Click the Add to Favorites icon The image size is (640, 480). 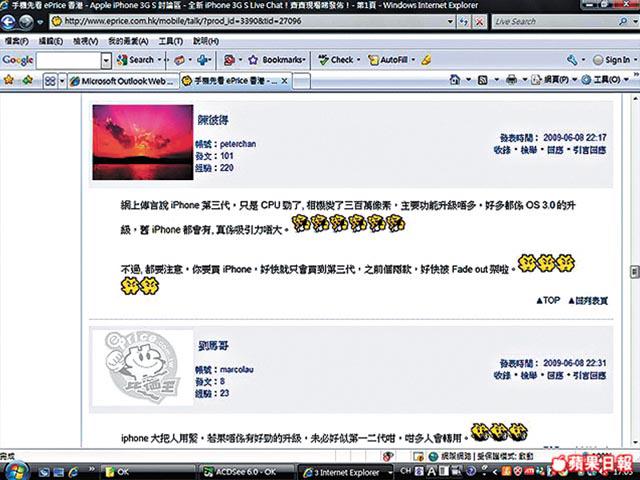pyautogui.click(x=27, y=80)
